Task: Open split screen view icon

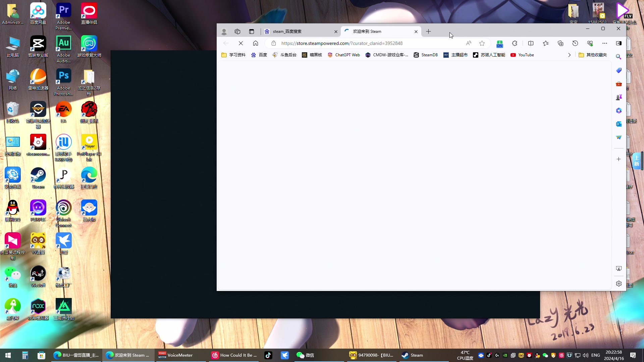Action: [531, 43]
